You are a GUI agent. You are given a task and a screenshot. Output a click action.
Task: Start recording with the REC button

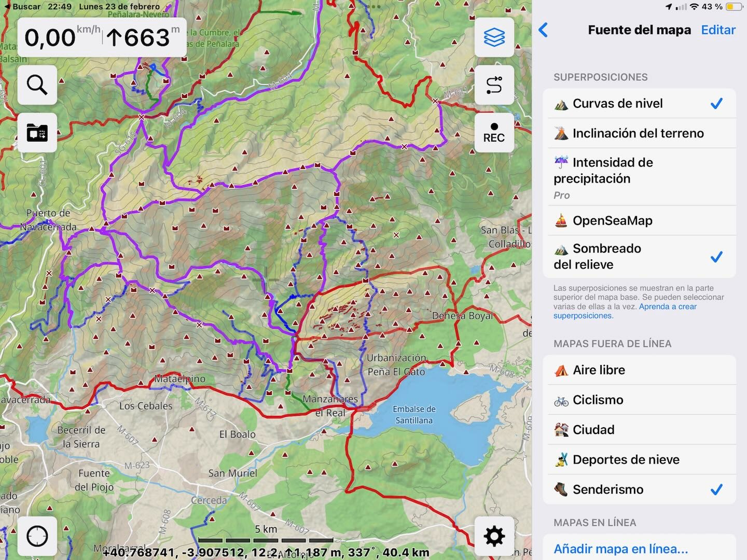click(x=494, y=133)
